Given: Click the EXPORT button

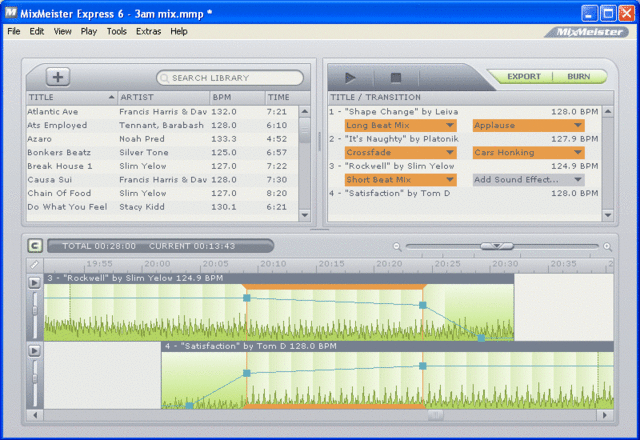Looking at the screenshot, I should point(524,77).
